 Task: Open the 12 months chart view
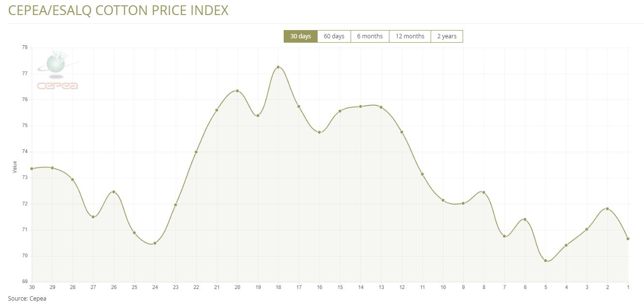pos(410,36)
